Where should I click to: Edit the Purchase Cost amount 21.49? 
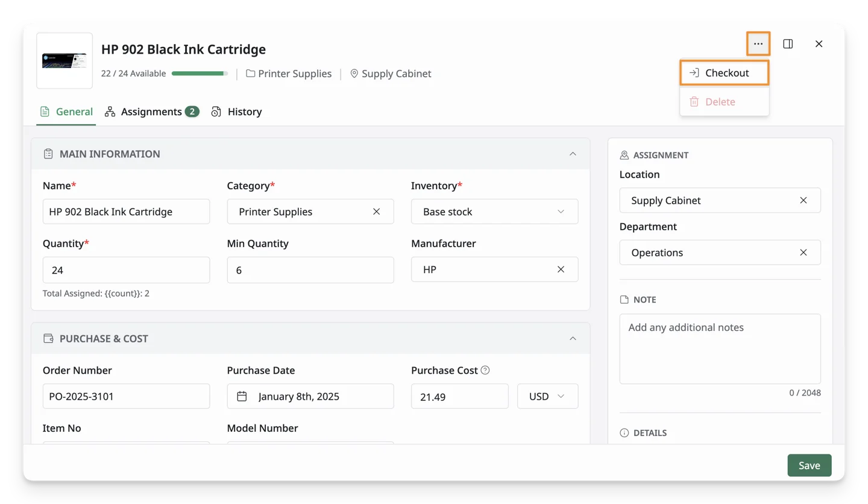(x=460, y=396)
